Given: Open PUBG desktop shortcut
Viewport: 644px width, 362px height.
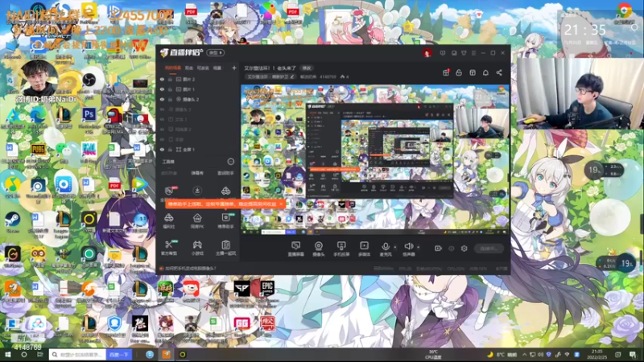Looking at the screenshot, I should 38,154.
